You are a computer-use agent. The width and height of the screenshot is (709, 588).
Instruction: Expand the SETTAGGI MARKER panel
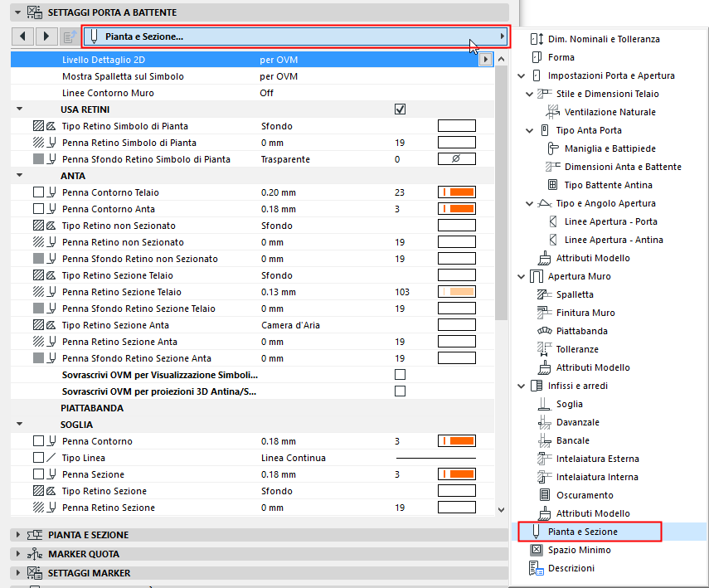tap(17, 572)
